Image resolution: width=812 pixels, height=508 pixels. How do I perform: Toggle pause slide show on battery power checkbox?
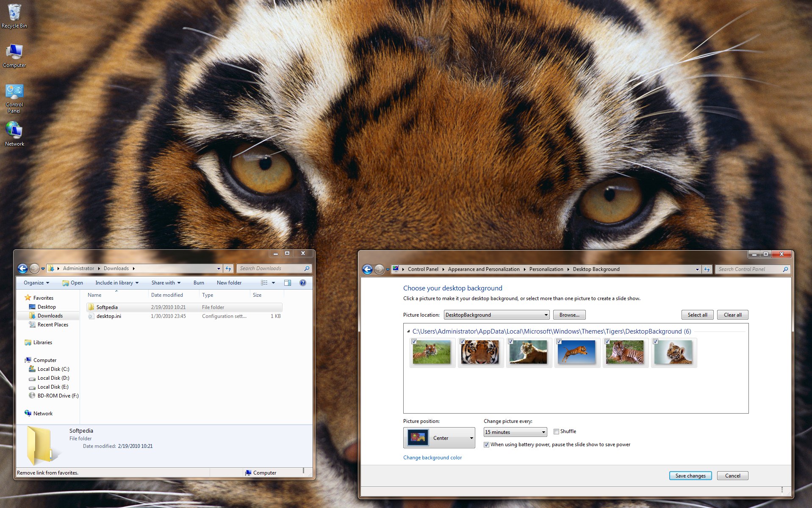[487, 445]
